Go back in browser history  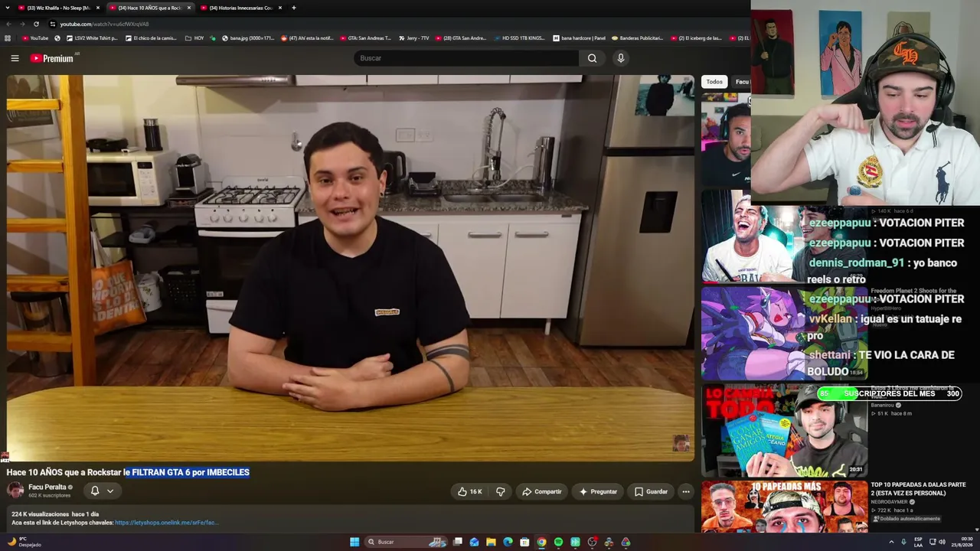(8, 24)
